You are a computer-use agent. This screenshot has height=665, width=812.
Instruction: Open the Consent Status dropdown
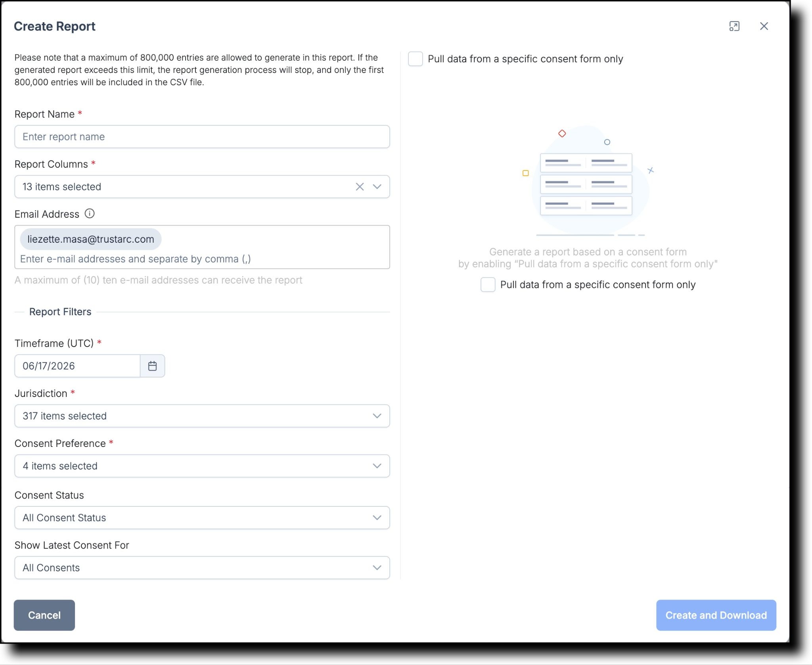click(202, 517)
